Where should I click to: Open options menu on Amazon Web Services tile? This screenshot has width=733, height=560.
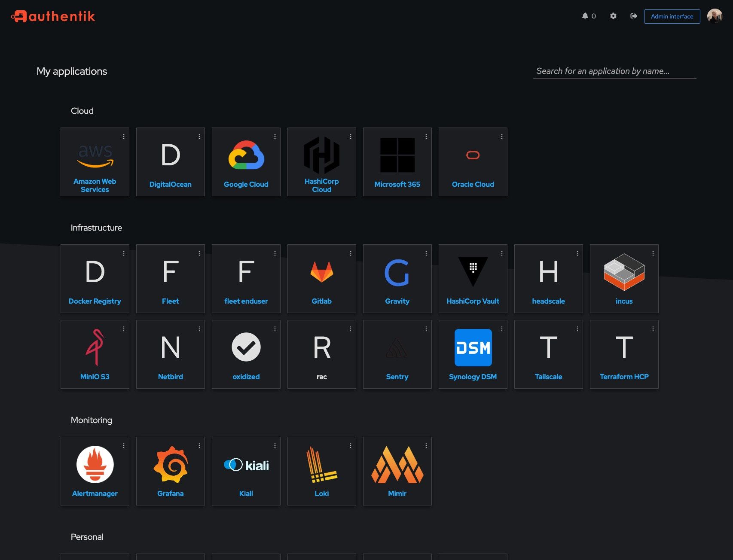[124, 137]
